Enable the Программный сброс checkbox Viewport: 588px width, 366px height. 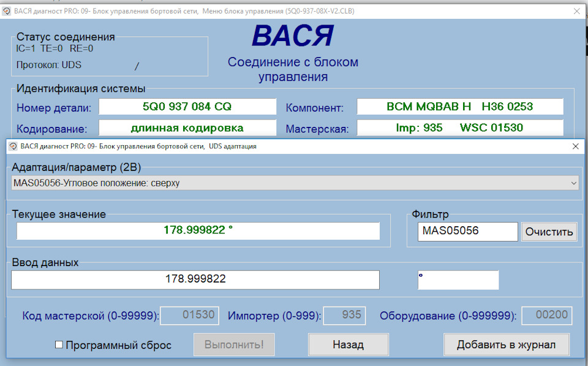click(59, 345)
